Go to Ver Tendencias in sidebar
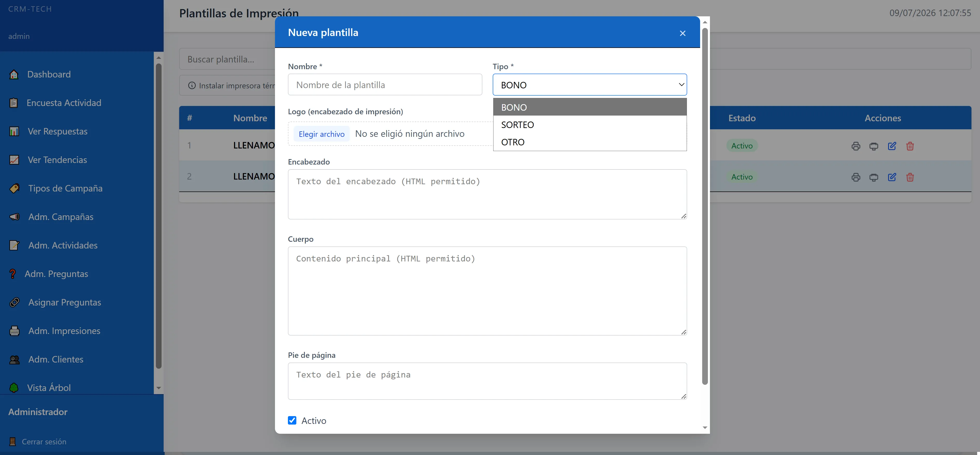This screenshot has width=980, height=455. [57, 160]
